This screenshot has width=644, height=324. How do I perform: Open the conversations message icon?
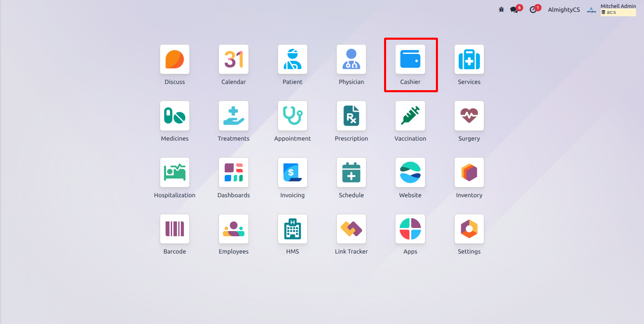click(514, 10)
